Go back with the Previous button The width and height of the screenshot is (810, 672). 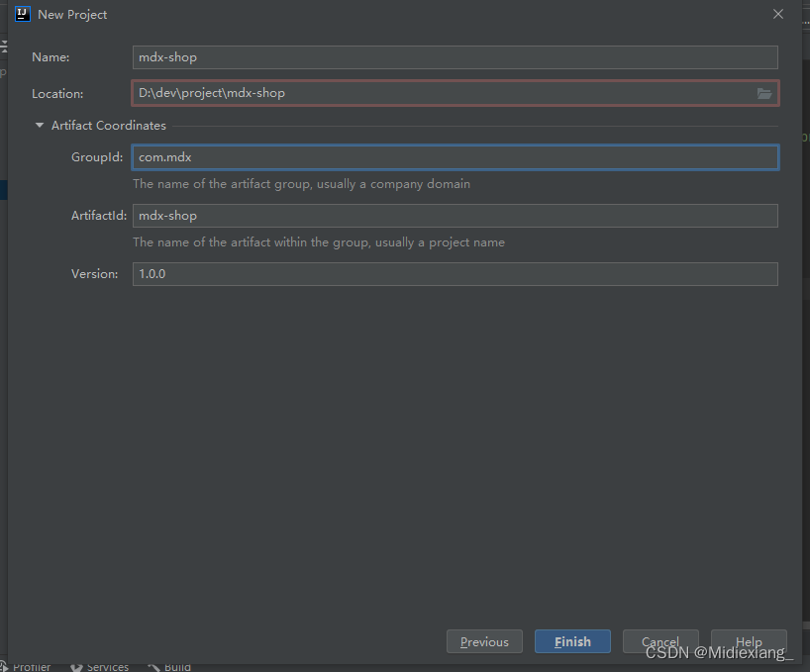click(x=484, y=641)
